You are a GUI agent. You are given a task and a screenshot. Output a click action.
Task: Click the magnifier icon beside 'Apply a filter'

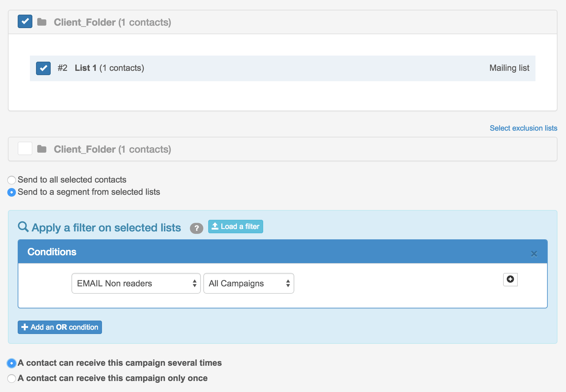tap(23, 227)
